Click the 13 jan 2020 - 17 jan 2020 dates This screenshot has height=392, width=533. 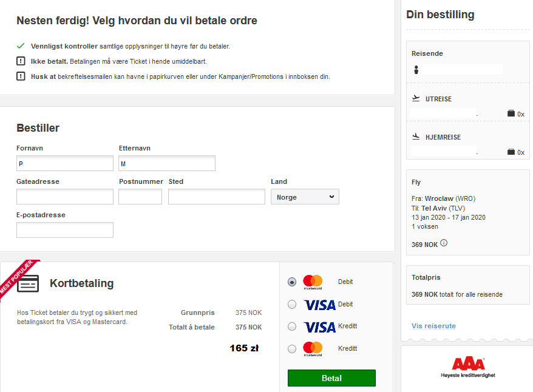point(449,217)
